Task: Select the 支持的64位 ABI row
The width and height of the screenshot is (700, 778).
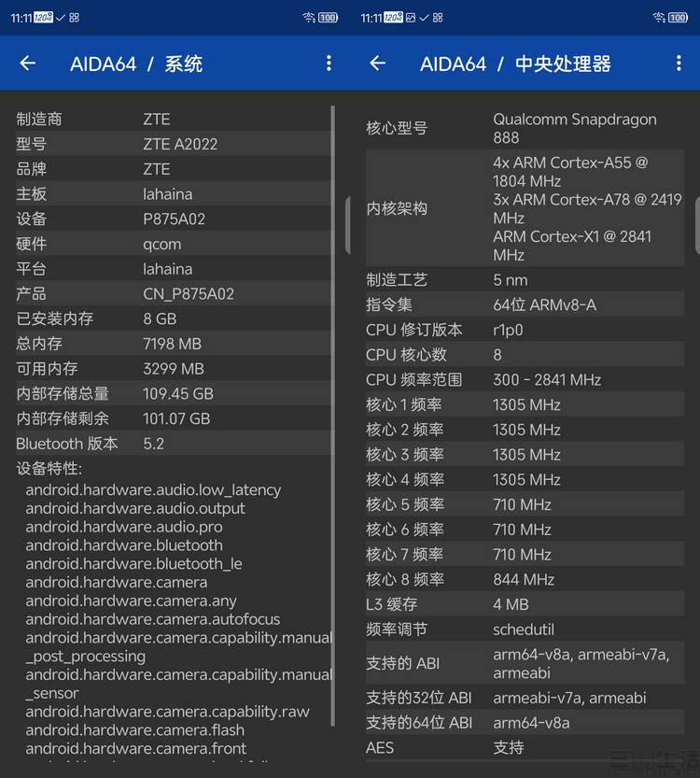Action: point(525,723)
